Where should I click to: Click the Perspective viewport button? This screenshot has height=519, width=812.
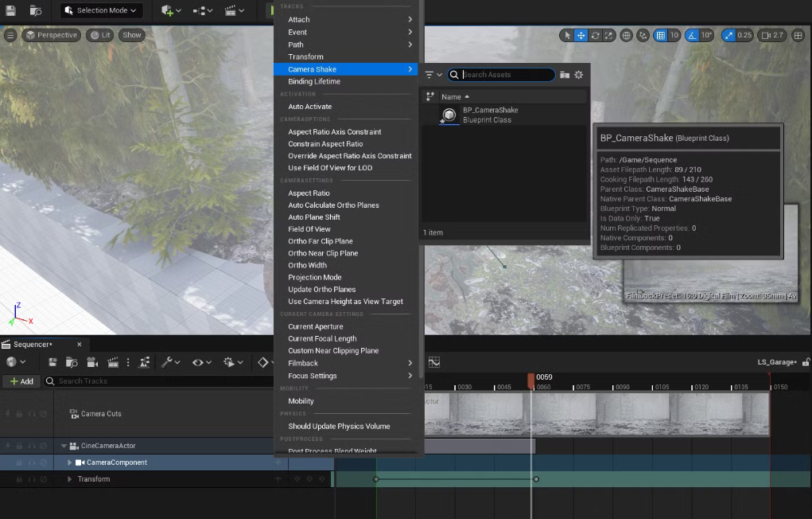pyautogui.click(x=51, y=35)
